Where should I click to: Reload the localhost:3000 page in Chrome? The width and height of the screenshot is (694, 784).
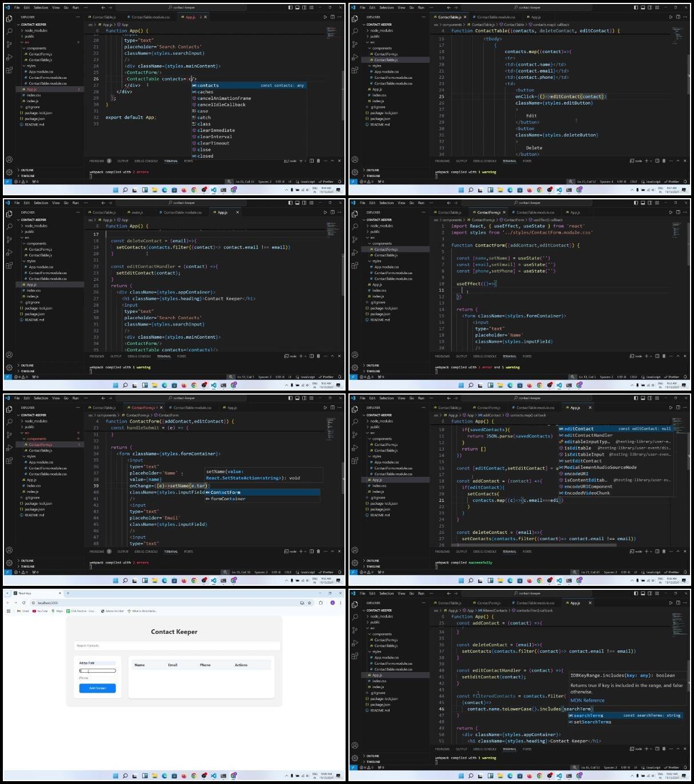23,602
